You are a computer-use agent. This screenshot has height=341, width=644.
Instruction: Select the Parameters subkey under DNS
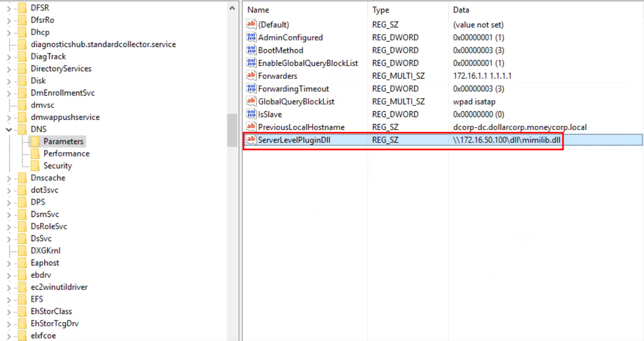click(x=63, y=141)
